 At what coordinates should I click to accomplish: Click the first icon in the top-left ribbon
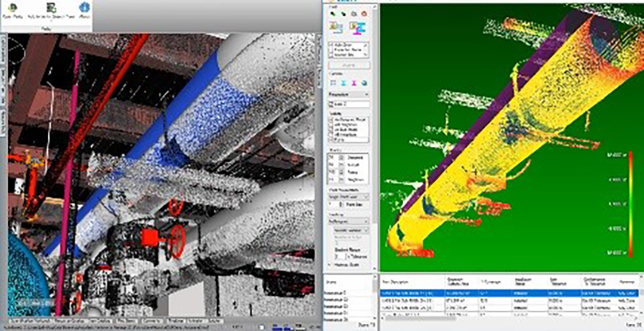13,8
